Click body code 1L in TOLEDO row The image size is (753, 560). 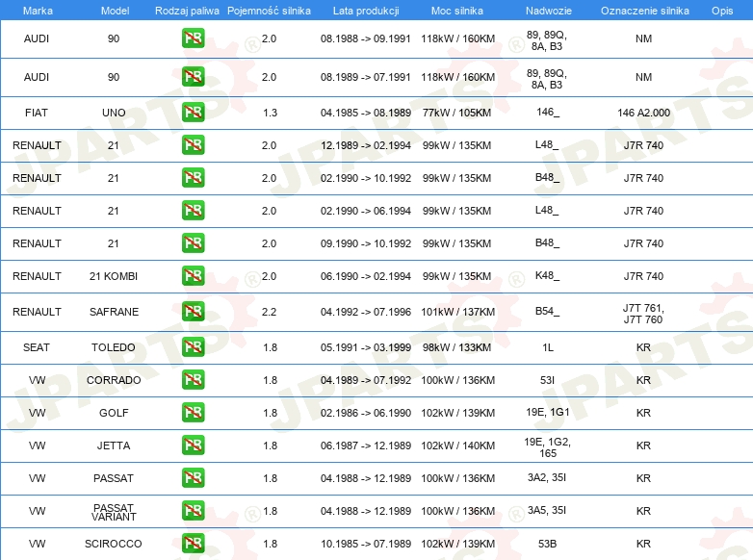tap(548, 347)
